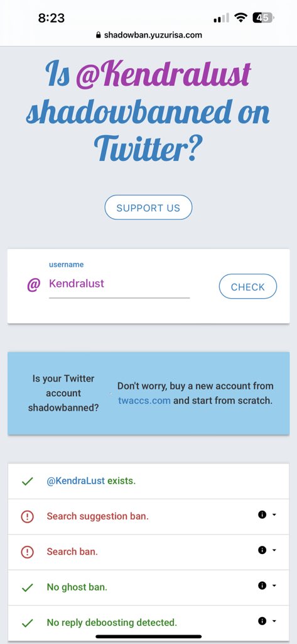Tap the lock icon in the address bar
Viewport: 297px width, 644px height.
click(98, 35)
